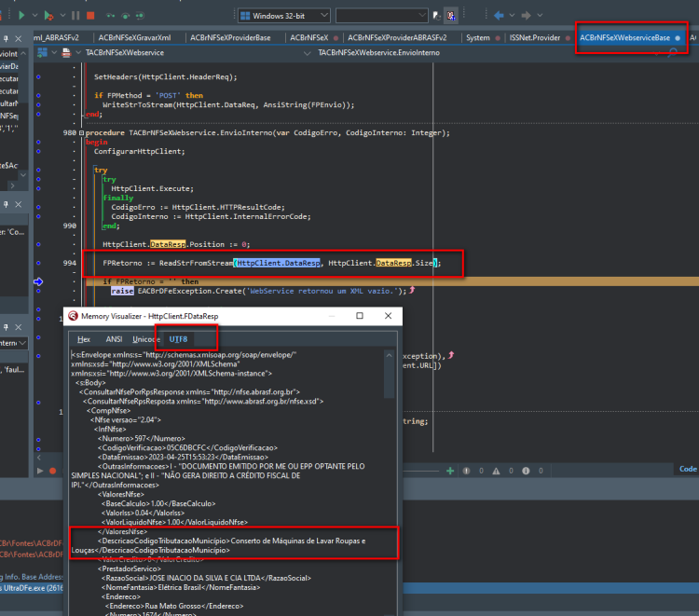Image resolution: width=699 pixels, height=616 pixels.
Task: Open the Unicode tab in Memory Visualizer
Action: [145, 339]
